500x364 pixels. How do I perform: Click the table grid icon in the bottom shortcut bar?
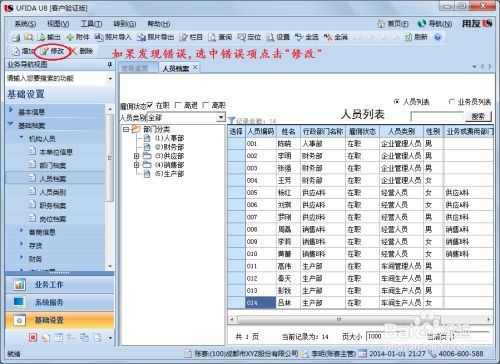tap(59, 338)
